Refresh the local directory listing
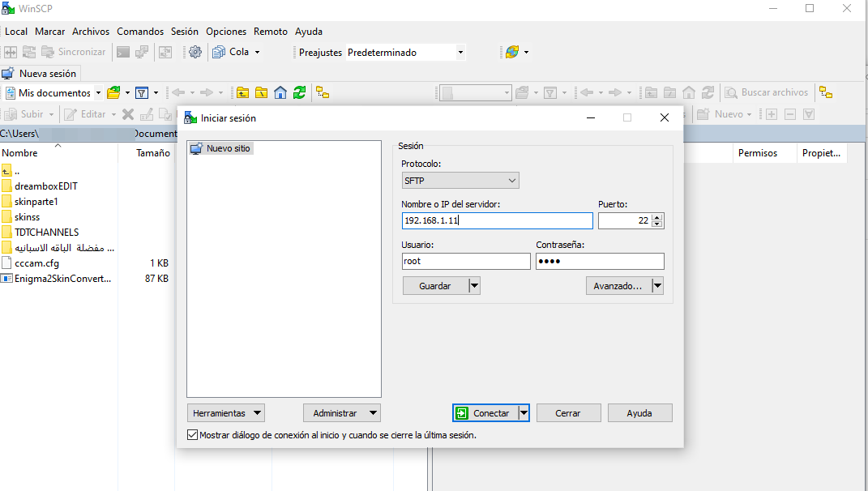Screen dimensions: 868x491 coord(300,92)
